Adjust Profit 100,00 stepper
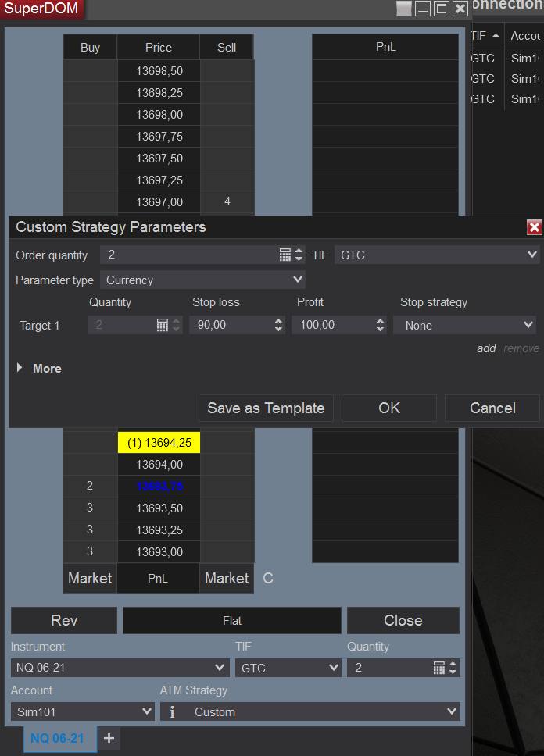The image size is (544, 756). click(x=381, y=325)
